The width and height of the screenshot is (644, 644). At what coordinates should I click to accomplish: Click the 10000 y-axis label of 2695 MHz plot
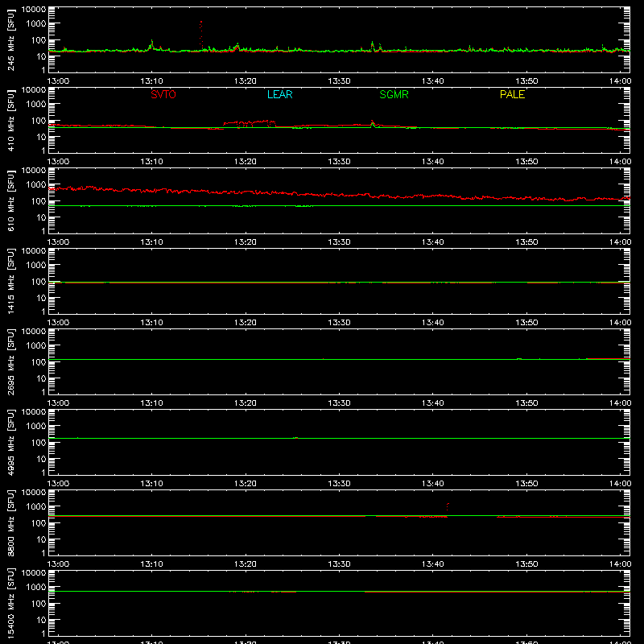[34, 332]
